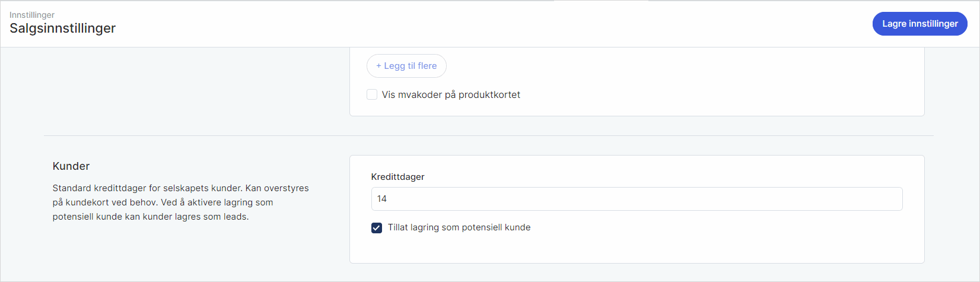Click the value 14 in Kredittdager

pos(381,199)
